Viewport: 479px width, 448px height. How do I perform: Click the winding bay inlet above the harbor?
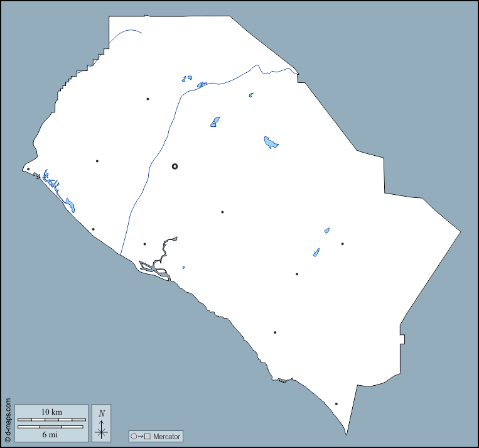click(166, 246)
